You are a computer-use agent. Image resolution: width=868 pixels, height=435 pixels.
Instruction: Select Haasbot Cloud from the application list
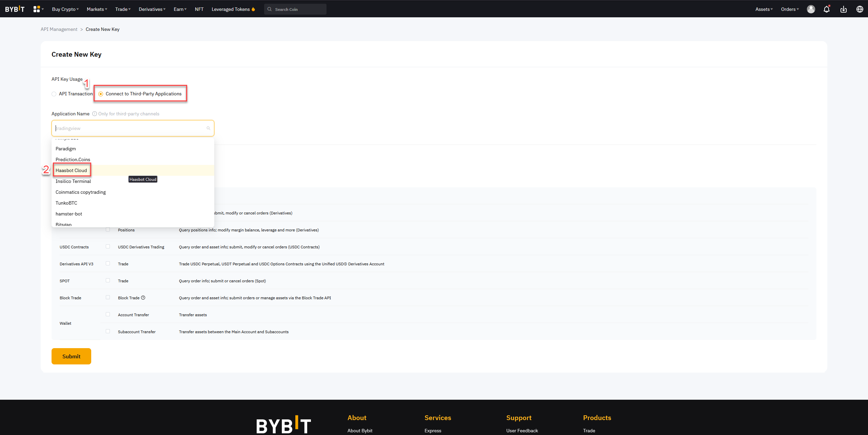[72, 170]
